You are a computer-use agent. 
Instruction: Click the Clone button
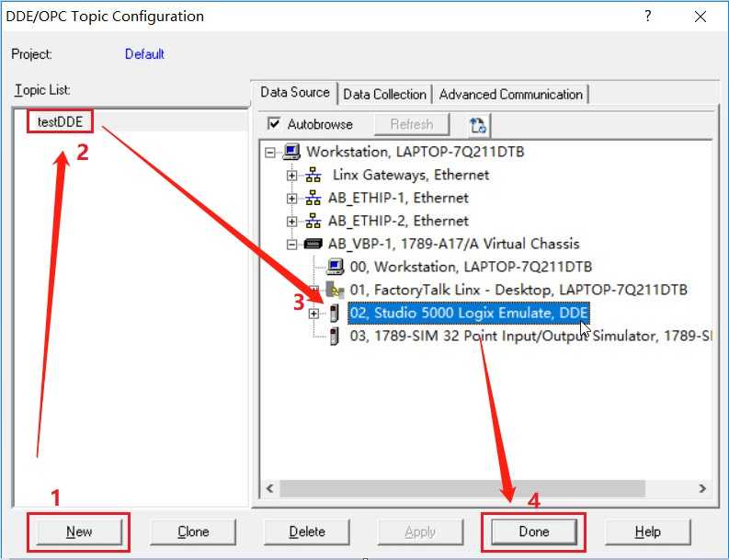[193, 531]
